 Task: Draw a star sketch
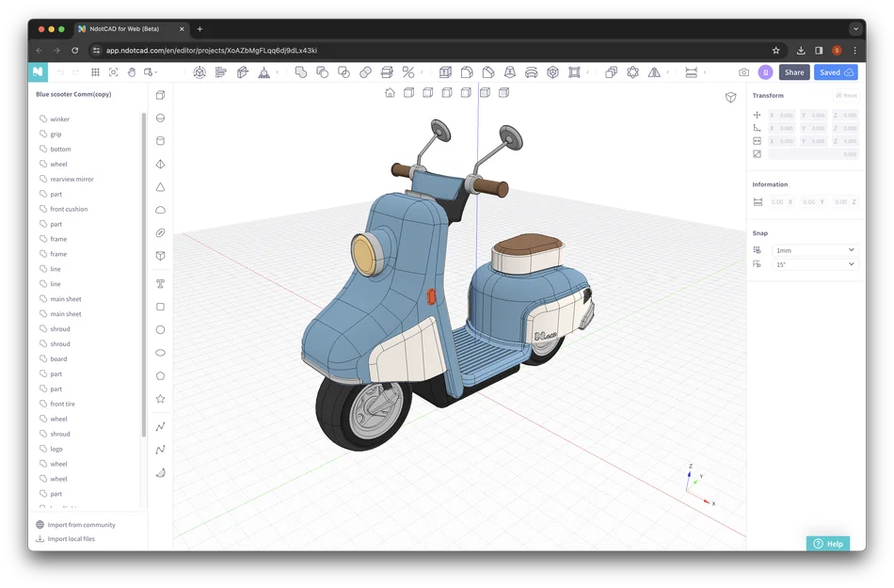coord(161,399)
